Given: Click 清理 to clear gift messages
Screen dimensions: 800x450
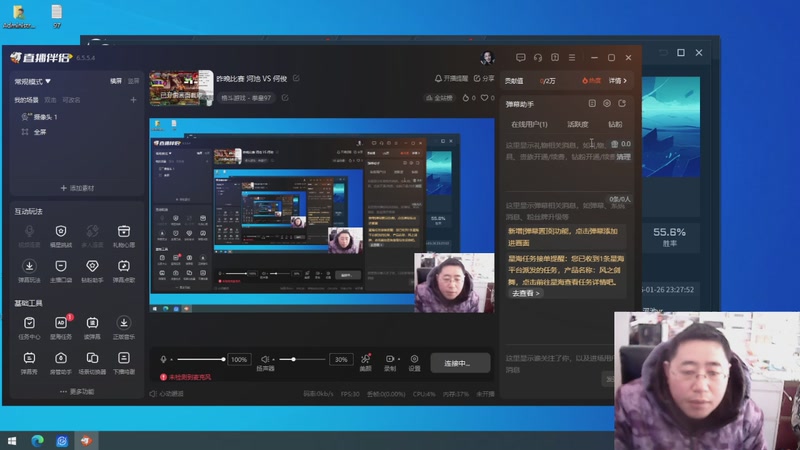Looking at the screenshot, I should (x=623, y=157).
